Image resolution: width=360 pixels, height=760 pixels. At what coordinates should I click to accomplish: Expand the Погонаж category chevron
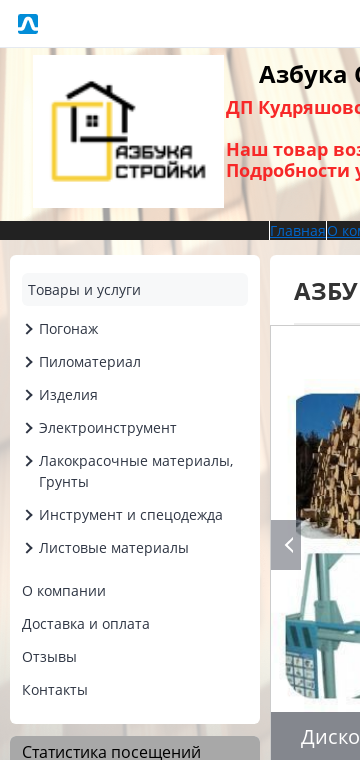pos(29,329)
